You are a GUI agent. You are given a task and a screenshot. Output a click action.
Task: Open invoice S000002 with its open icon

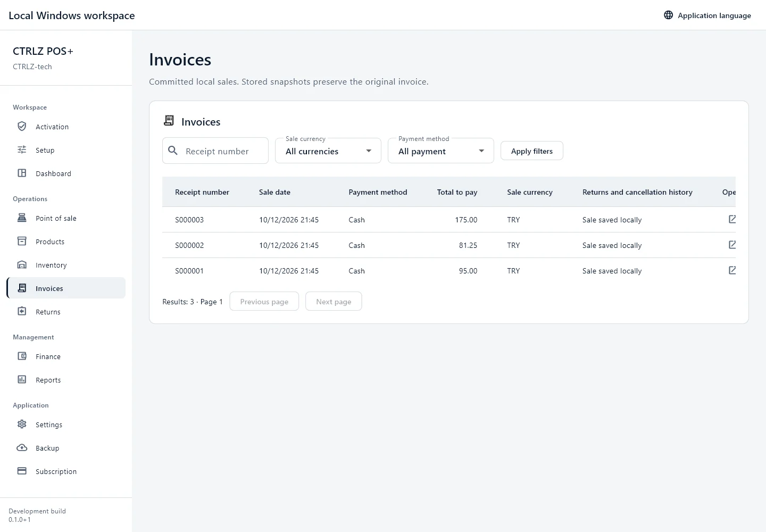pyautogui.click(x=732, y=245)
